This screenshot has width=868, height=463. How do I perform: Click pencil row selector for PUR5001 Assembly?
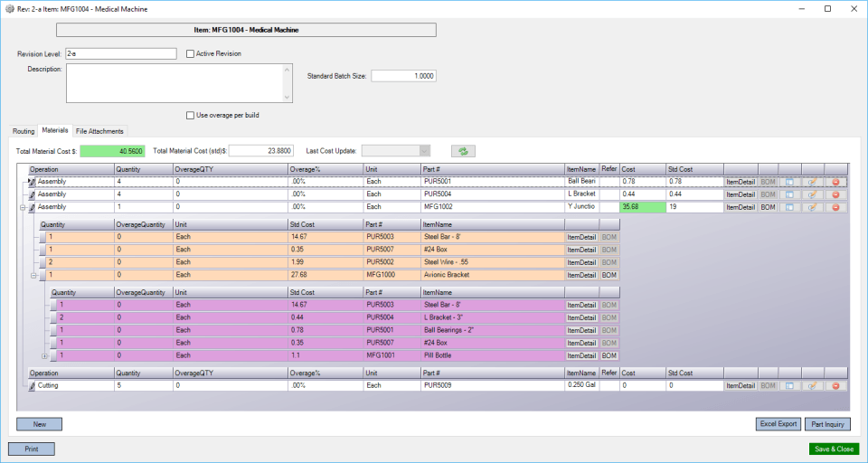[33, 182]
